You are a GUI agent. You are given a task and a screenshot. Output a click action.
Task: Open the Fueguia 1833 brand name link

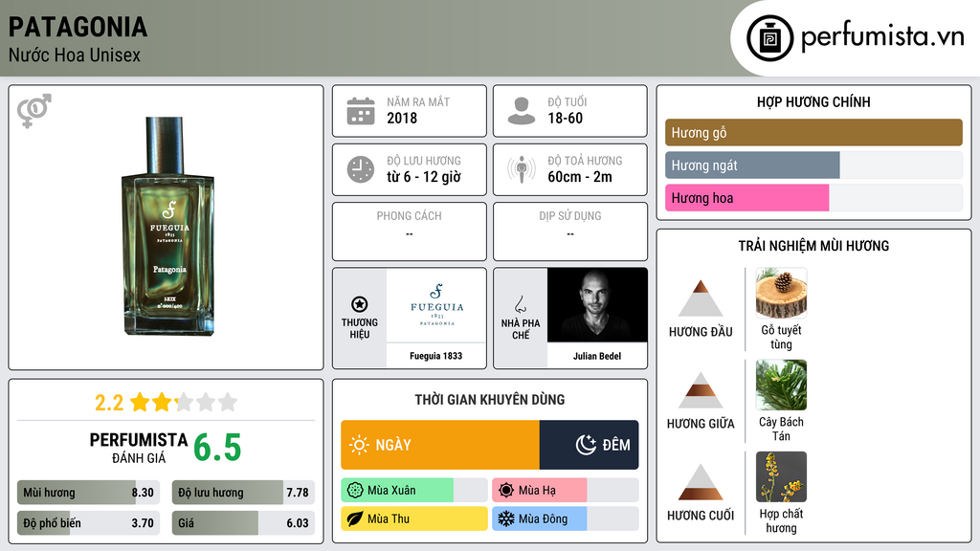click(436, 356)
